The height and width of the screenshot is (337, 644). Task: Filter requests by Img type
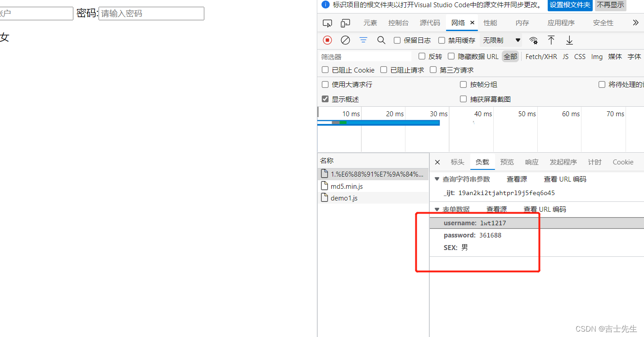[x=597, y=56]
